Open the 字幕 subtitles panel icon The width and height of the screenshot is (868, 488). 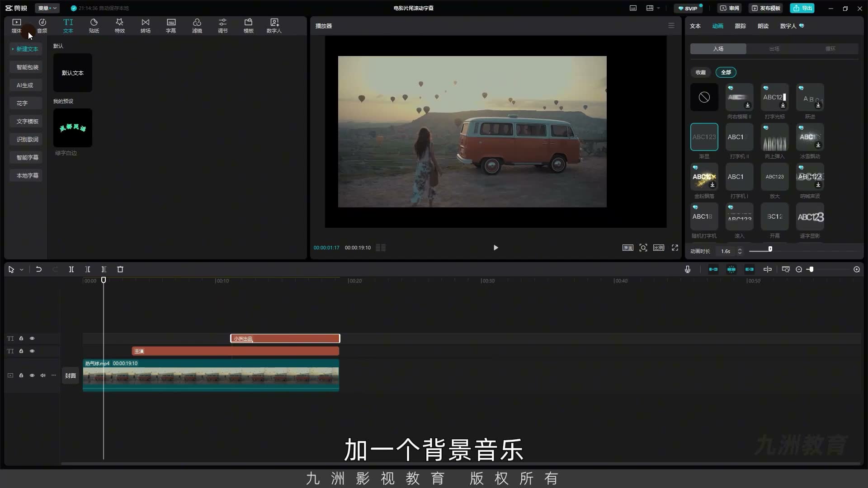[171, 26]
